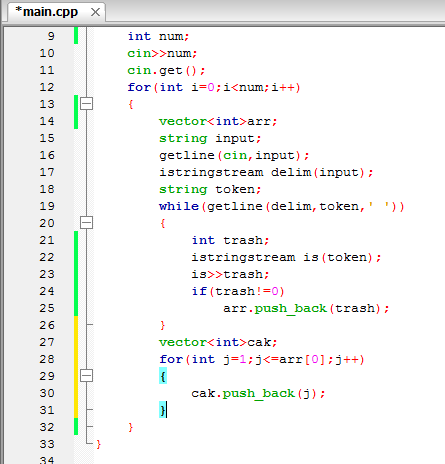Click 'getline(cin,input);' statement

(234, 155)
